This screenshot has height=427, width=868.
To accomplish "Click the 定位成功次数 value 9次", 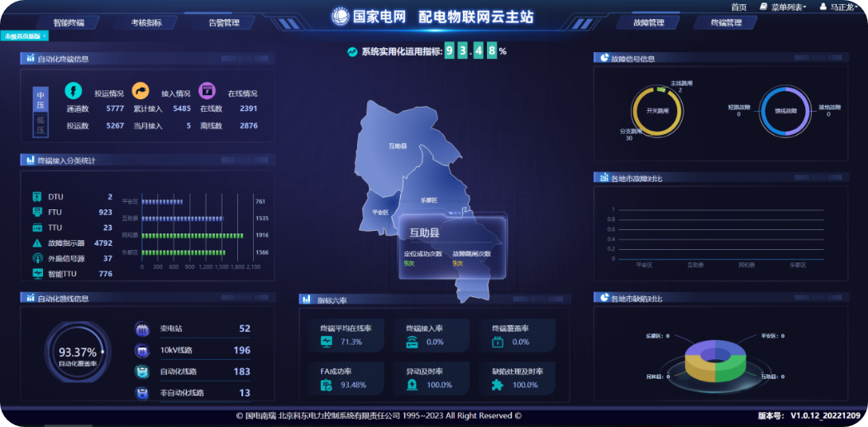I will click(x=409, y=263).
